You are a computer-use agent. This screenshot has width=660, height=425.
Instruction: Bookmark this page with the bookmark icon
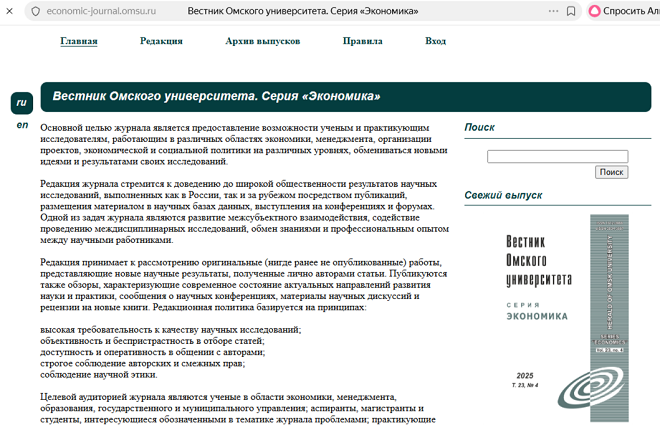[571, 11]
